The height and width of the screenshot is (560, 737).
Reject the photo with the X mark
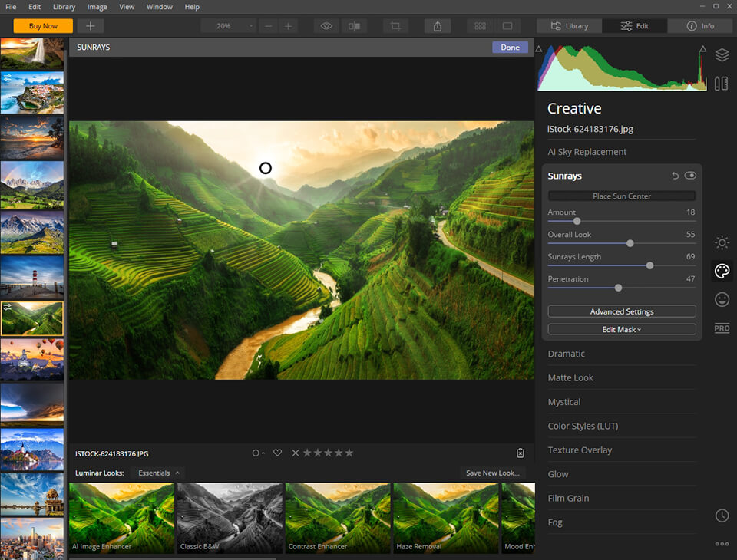coord(295,453)
